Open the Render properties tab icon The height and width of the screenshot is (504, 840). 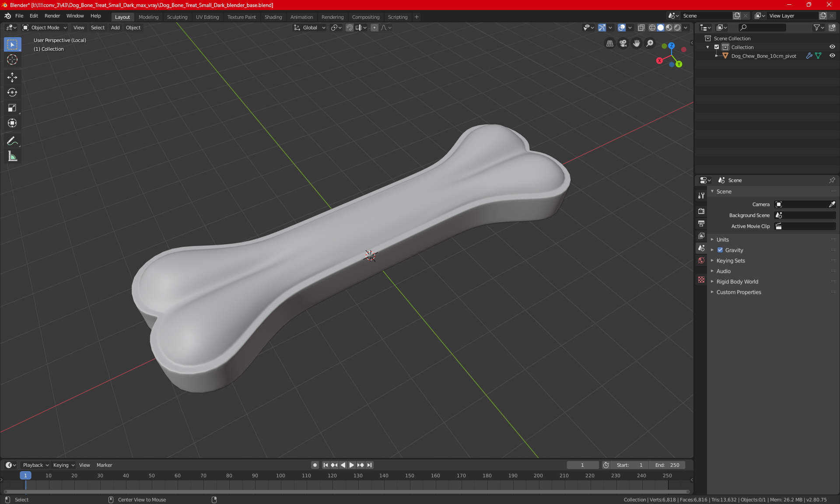click(701, 211)
